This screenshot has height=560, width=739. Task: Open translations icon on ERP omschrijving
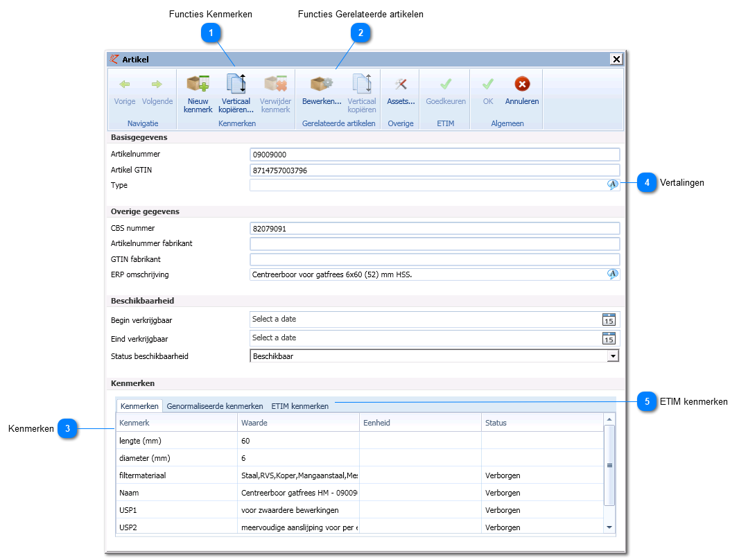(x=612, y=274)
